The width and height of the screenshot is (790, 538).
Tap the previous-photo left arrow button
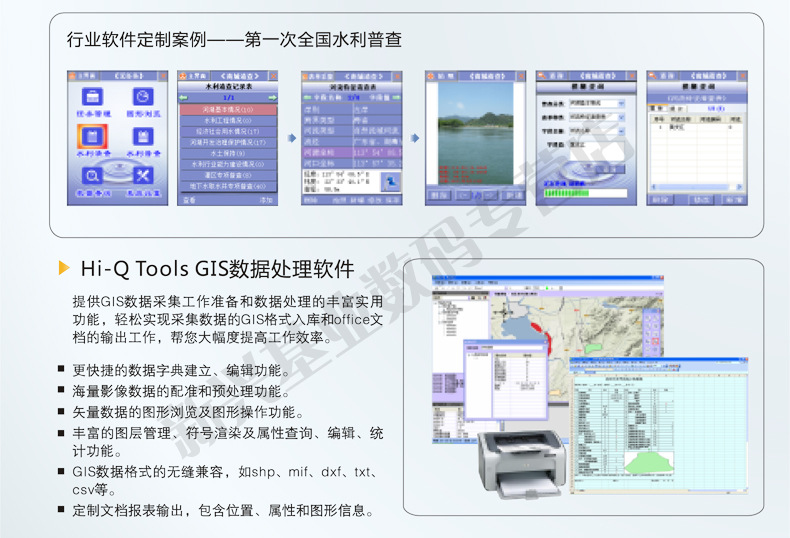(465, 195)
